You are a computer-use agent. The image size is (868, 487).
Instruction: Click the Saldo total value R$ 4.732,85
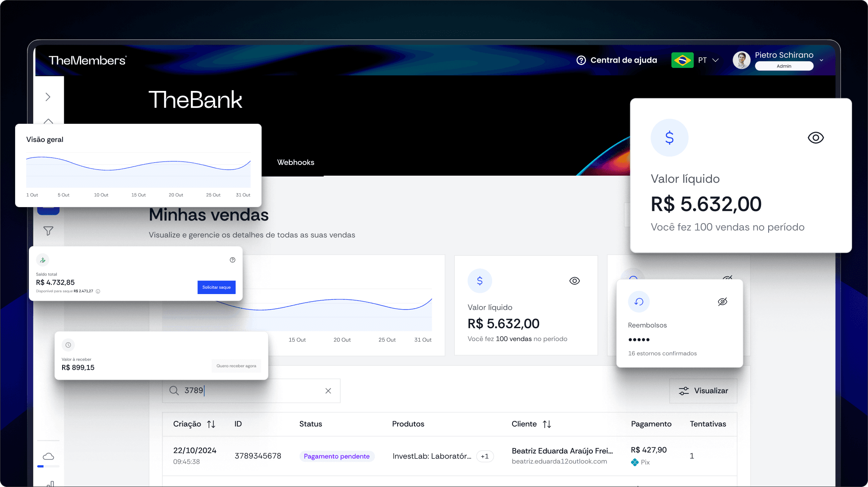55,283
